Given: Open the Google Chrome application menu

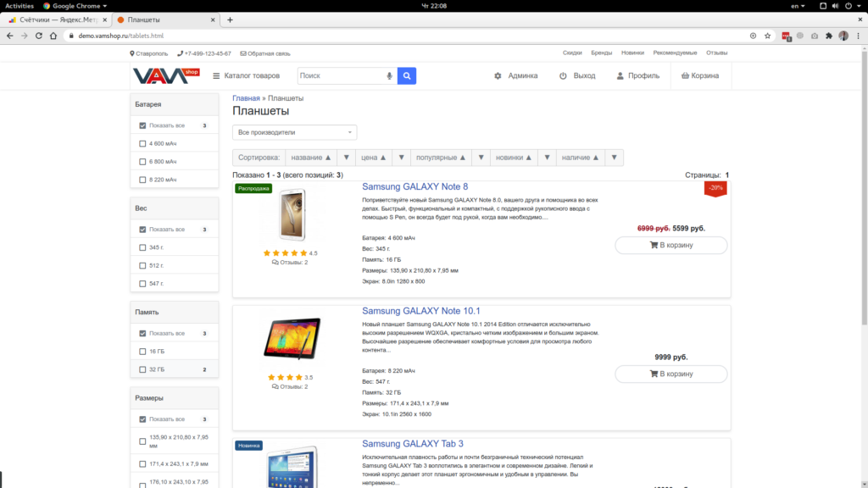Looking at the screenshot, I should click(x=75, y=6).
